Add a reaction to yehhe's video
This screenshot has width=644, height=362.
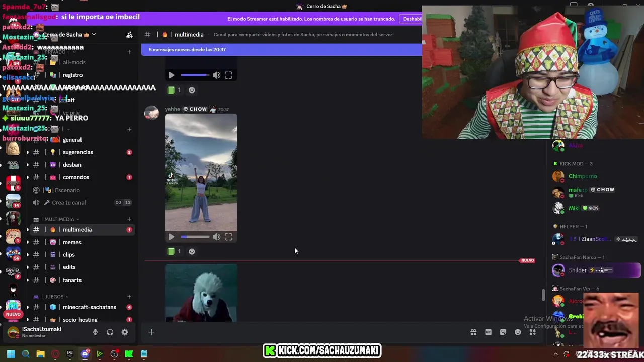click(192, 251)
